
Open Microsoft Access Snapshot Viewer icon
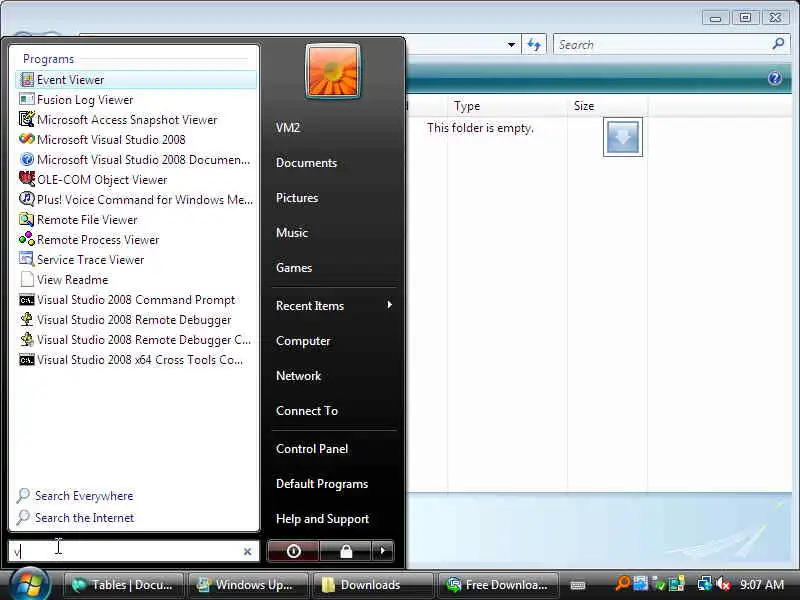tap(27, 119)
